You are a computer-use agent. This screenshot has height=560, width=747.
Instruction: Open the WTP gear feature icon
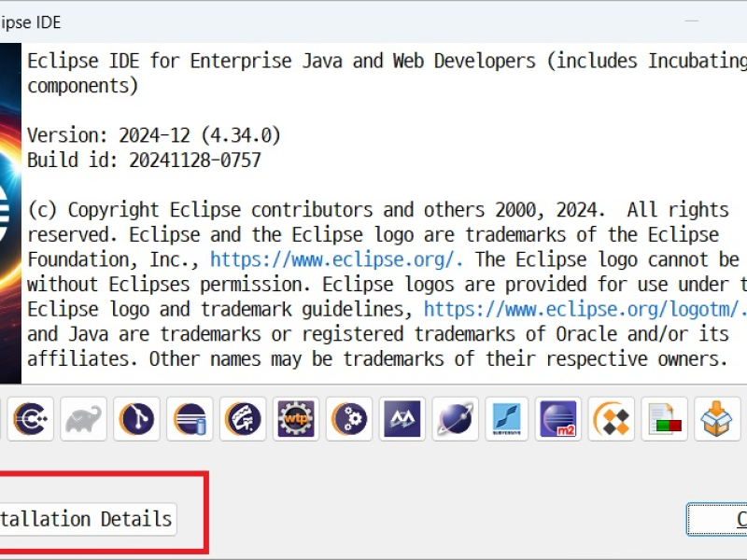(x=296, y=419)
